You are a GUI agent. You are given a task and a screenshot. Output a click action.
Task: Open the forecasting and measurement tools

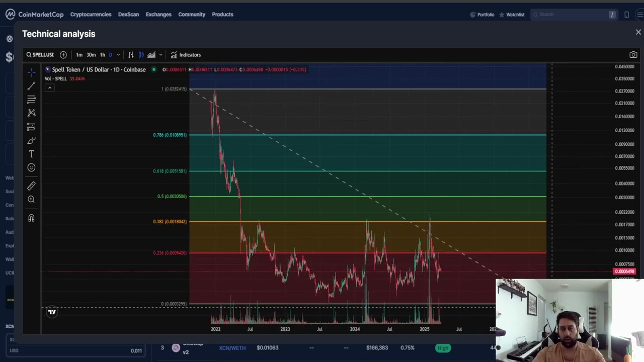pyautogui.click(x=31, y=127)
